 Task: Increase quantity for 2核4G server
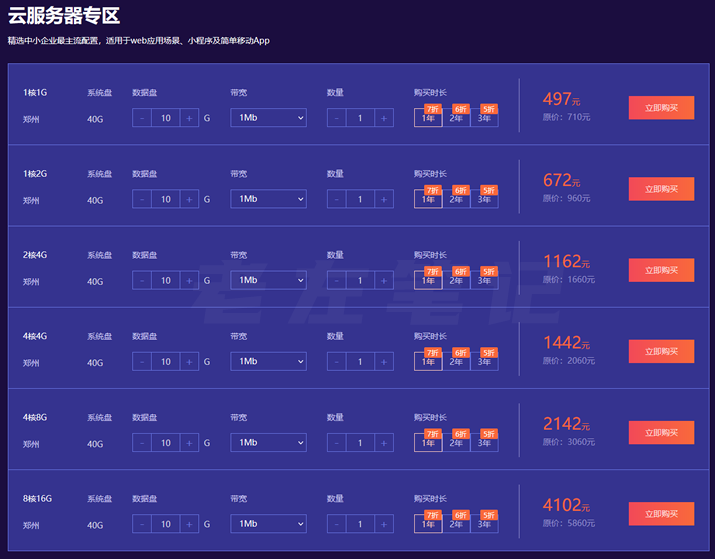(x=384, y=280)
